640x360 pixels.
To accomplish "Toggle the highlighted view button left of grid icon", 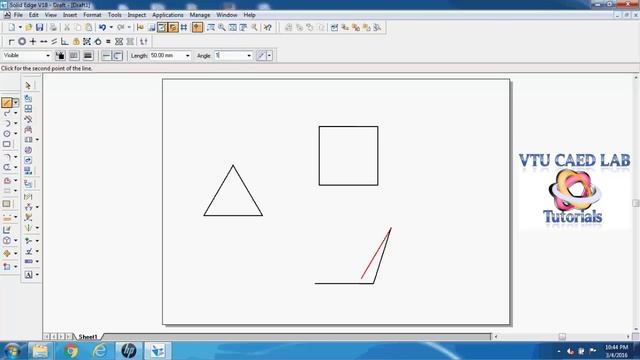I will (x=173, y=27).
